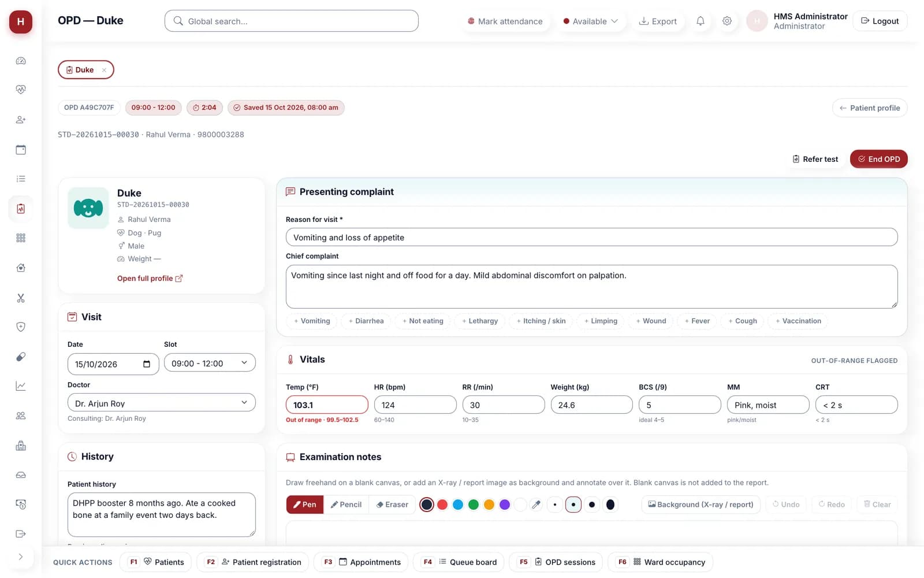
Task: Pick the red color swatch
Action: (x=442, y=505)
